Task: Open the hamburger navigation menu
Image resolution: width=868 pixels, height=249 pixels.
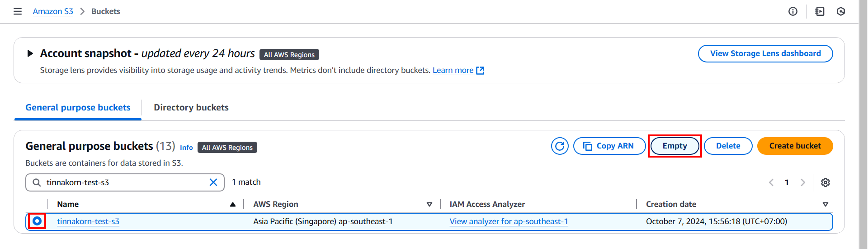Action: click(18, 11)
